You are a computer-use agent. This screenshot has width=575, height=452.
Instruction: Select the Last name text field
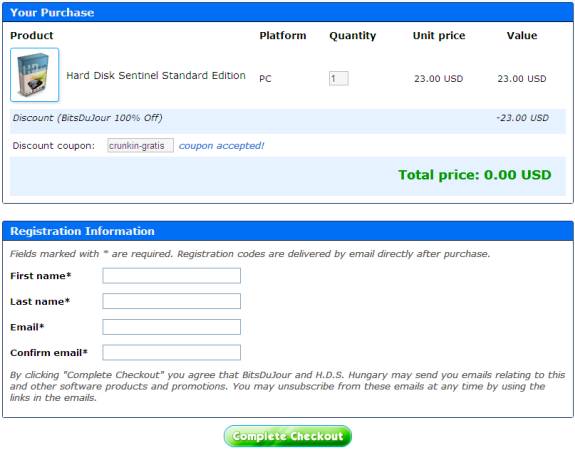point(172,301)
